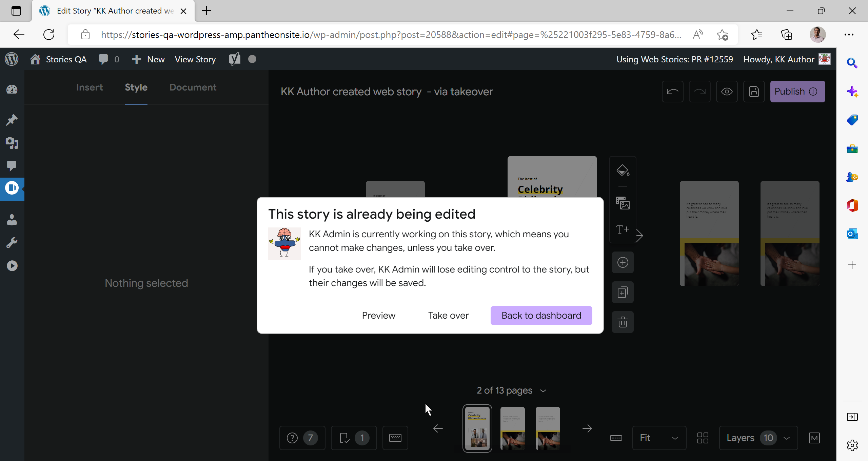Open the help center question mark button
This screenshot has height=461, width=868.
tap(302, 438)
